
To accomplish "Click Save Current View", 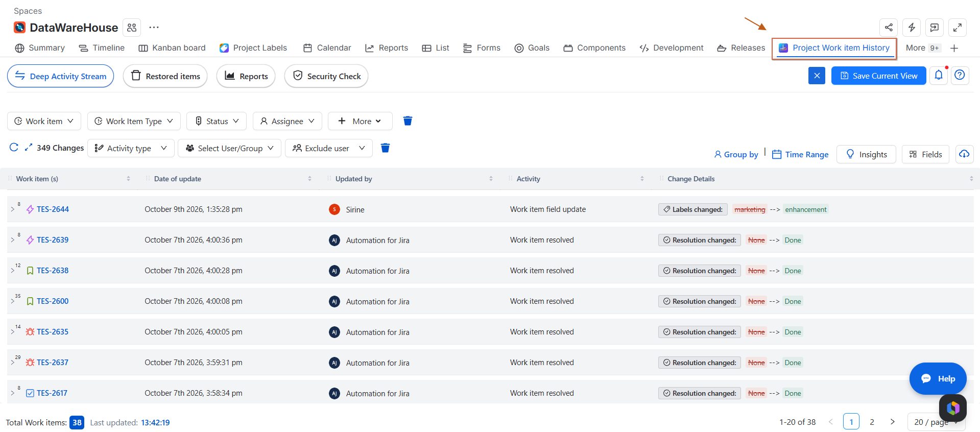I will (878, 76).
